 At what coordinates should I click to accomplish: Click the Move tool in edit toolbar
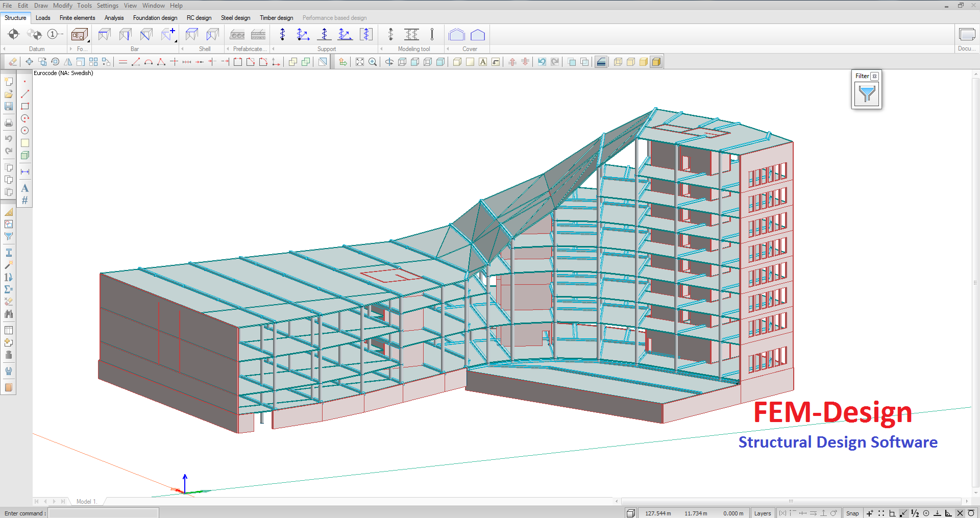click(29, 62)
